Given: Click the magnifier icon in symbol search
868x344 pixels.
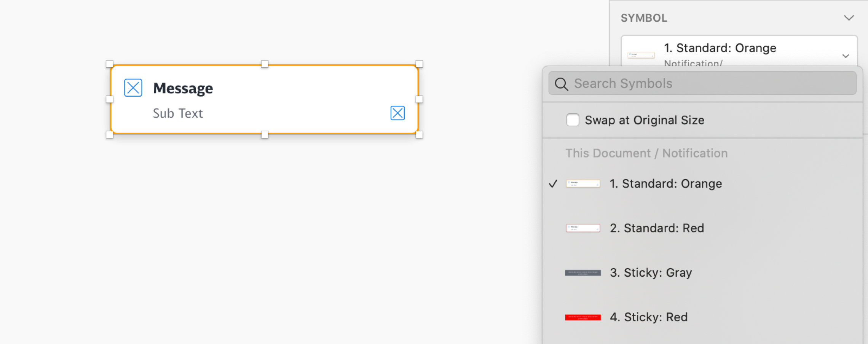Looking at the screenshot, I should click(x=561, y=84).
